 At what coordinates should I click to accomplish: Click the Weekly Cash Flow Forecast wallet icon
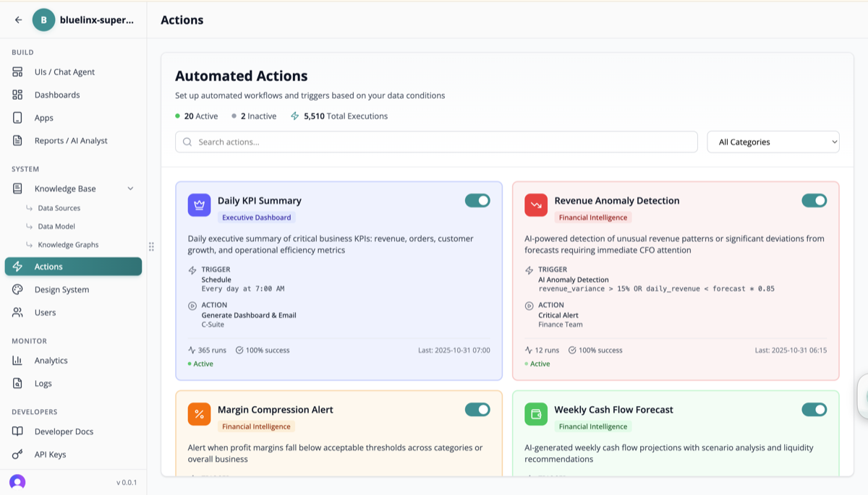tap(536, 414)
